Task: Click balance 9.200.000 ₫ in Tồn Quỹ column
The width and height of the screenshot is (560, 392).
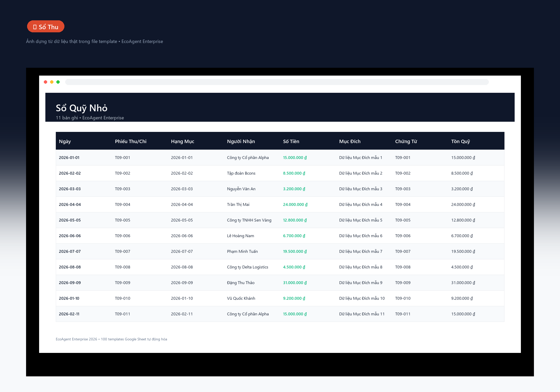Action: click(x=462, y=298)
